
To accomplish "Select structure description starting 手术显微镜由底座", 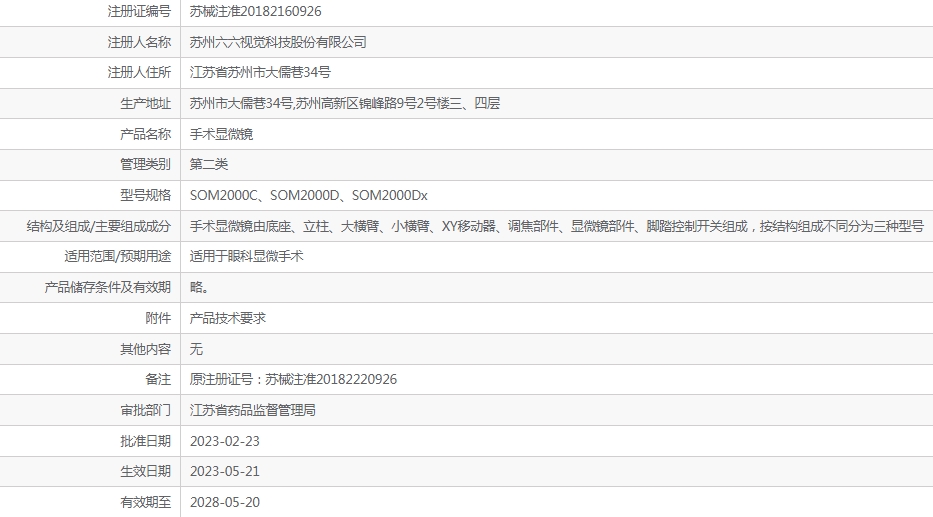I will click(x=556, y=226).
